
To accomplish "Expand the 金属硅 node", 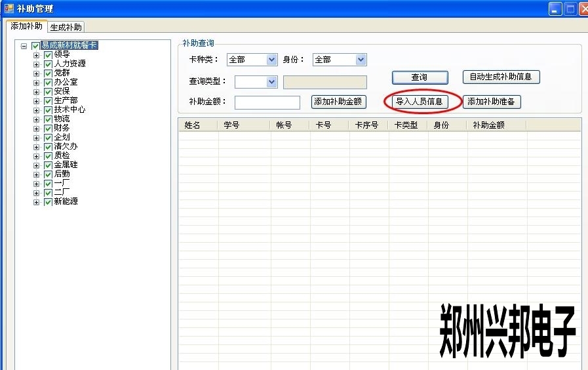I will pyautogui.click(x=36, y=165).
